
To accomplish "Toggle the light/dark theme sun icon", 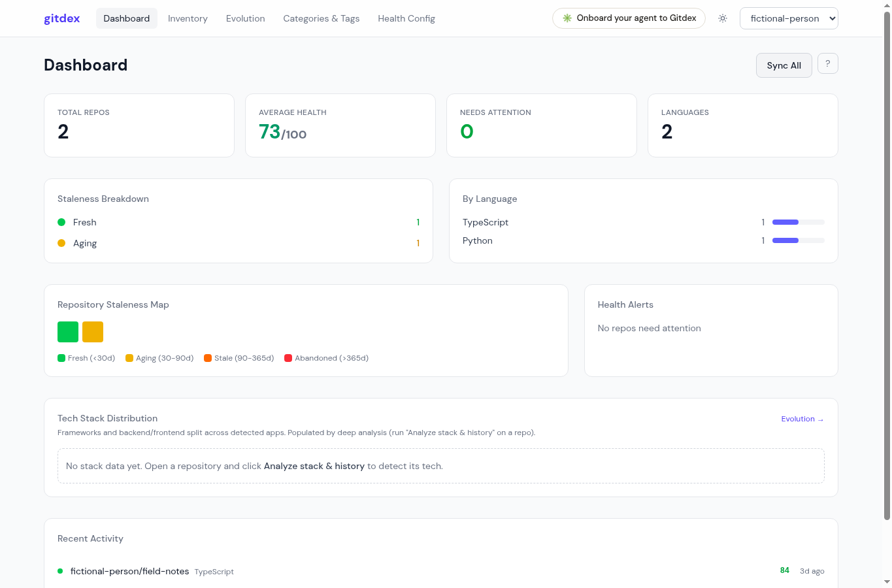I will pyautogui.click(x=723, y=18).
